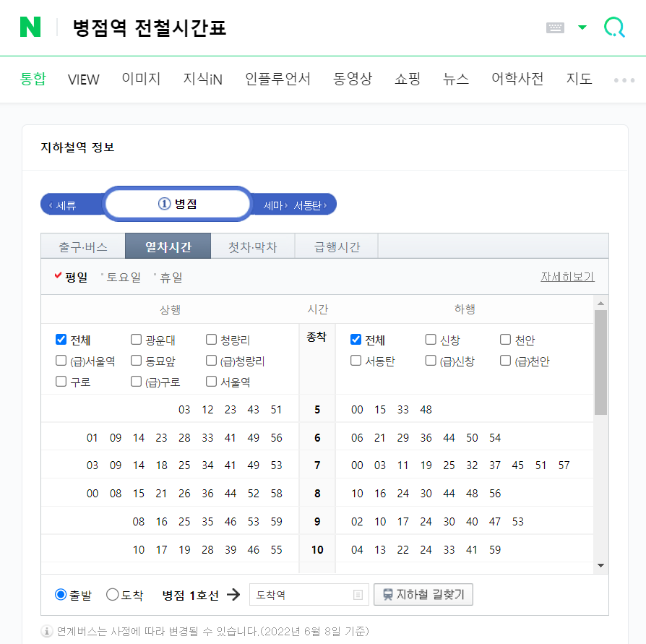
Task: Toggle the 하행 전체 checkbox
Action: (356, 340)
